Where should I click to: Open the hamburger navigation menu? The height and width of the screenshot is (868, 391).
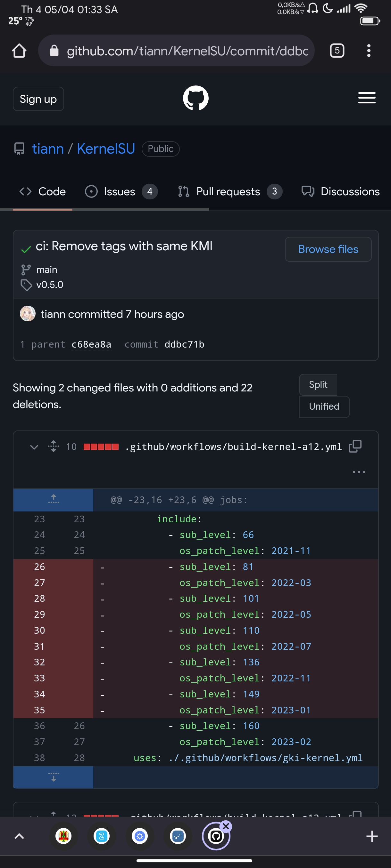pyautogui.click(x=366, y=98)
